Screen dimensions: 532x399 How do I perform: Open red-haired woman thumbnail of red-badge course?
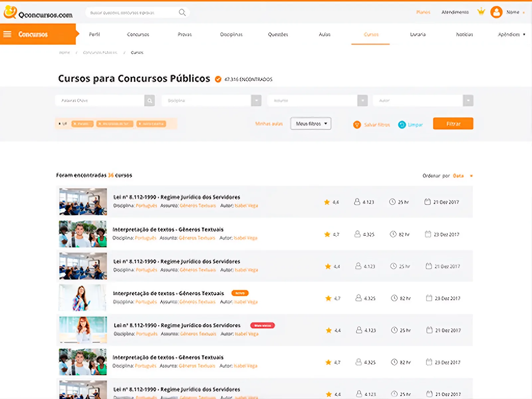(x=83, y=330)
